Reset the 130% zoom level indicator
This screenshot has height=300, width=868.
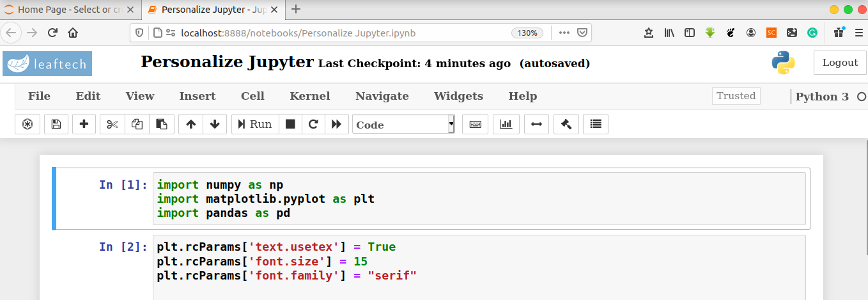527,33
